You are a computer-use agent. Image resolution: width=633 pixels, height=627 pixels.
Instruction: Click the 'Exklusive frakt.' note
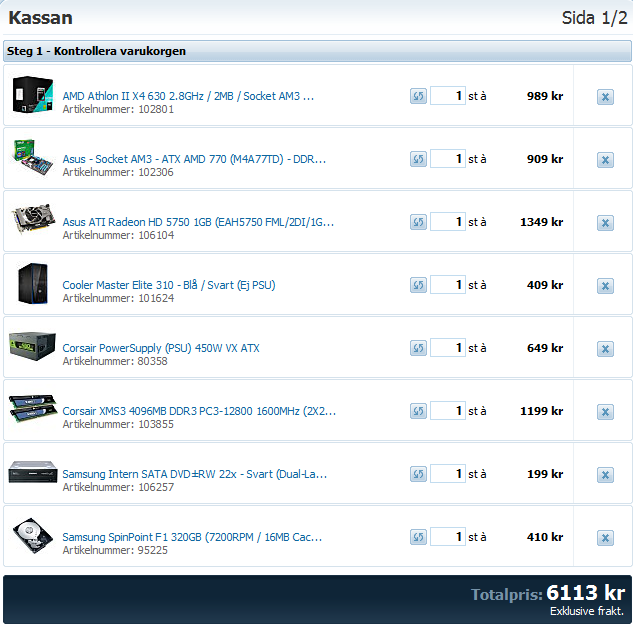[x=587, y=611]
